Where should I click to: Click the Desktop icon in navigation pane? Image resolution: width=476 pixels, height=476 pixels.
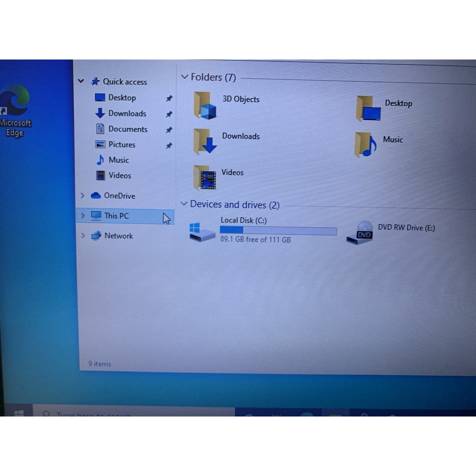coord(100,97)
